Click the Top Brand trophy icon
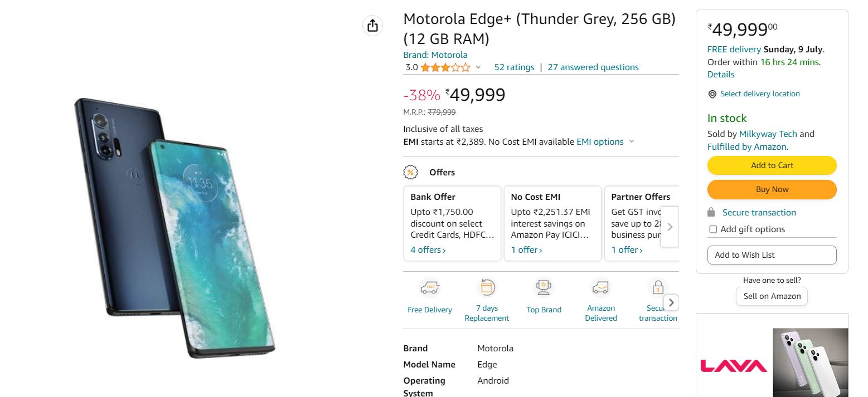The width and height of the screenshot is (868, 397). (544, 288)
